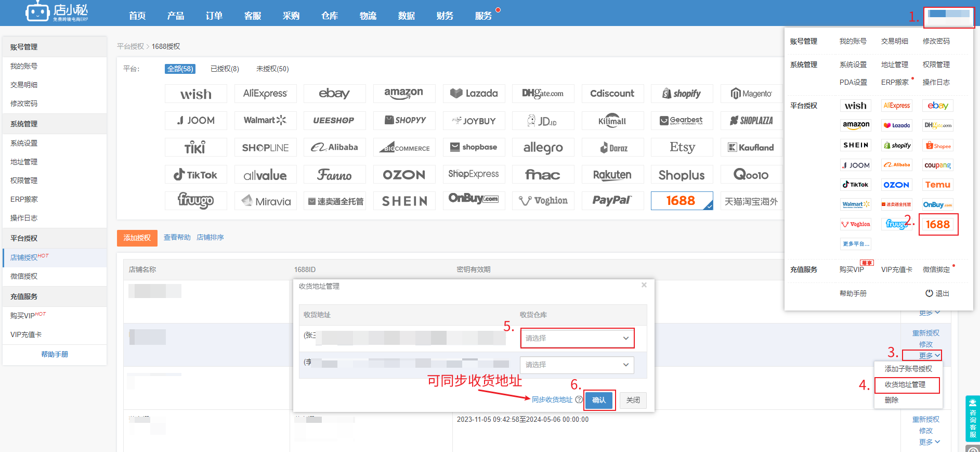Switch to the 未授权(50) filter tab

pos(272,69)
